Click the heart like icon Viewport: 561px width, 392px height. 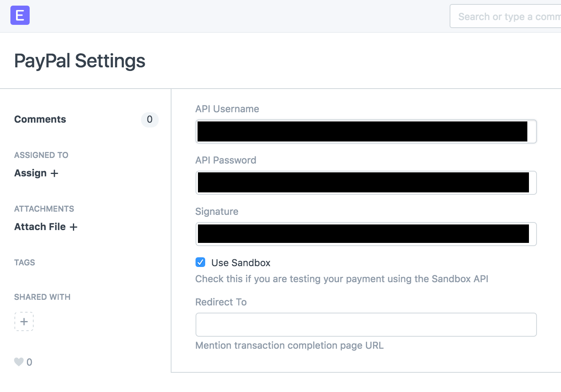tap(18, 362)
